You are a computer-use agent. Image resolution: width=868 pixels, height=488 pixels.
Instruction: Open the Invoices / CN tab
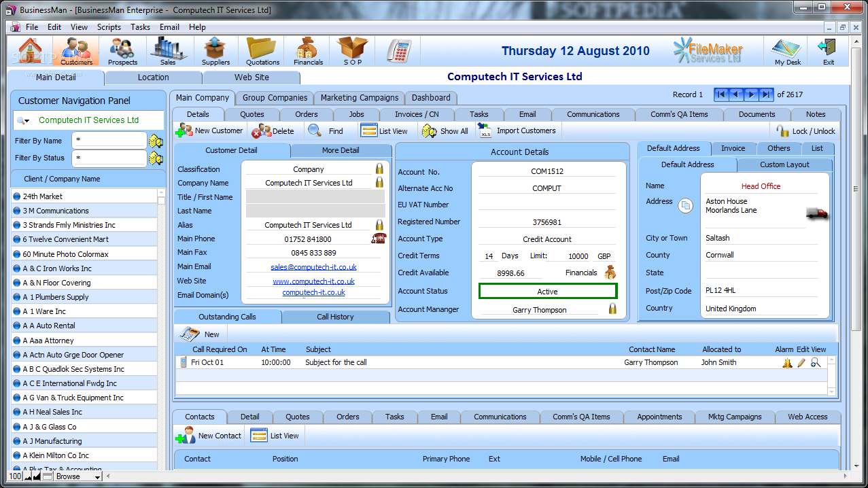click(x=417, y=114)
